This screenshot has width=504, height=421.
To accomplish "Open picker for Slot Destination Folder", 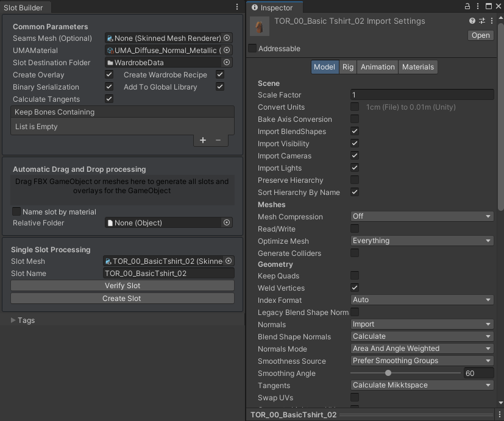I will 227,62.
